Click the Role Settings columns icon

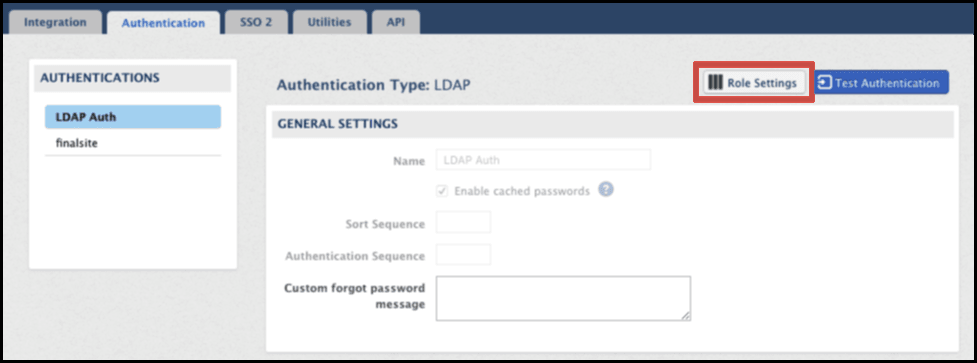pos(716,83)
